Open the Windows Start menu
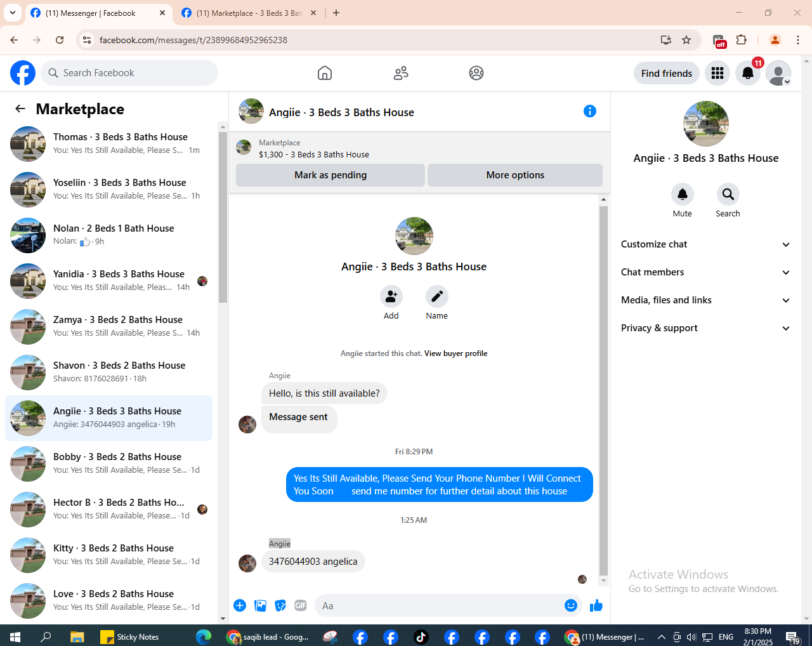This screenshot has width=812, height=646. [15, 637]
